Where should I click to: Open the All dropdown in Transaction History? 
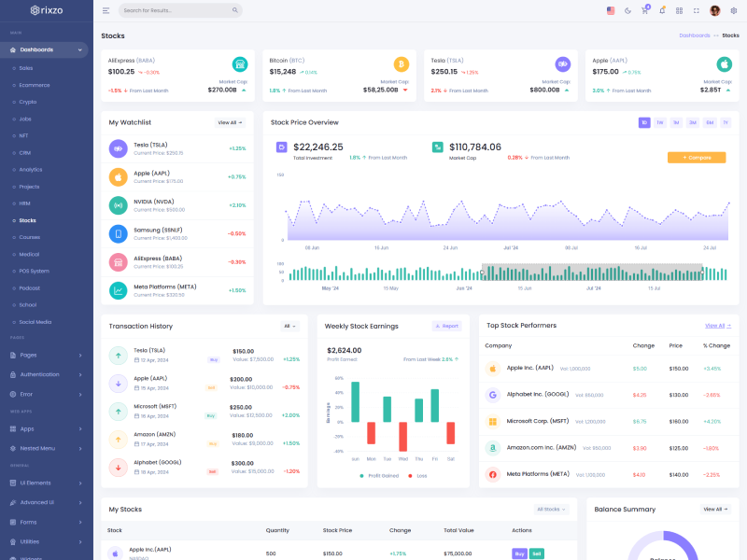click(289, 326)
